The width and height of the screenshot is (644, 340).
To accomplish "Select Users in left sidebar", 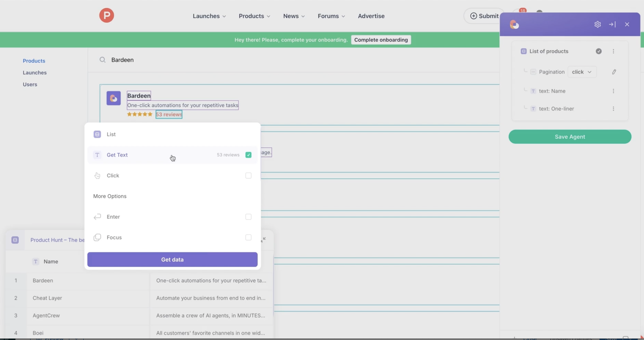I will 30,84.
